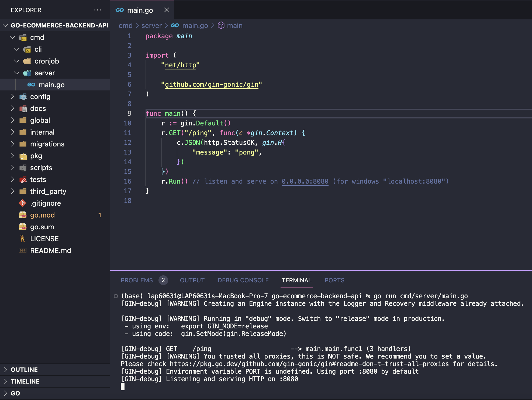Click the server breadcrumb segment
The height and width of the screenshot is (400, 532).
point(151,26)
